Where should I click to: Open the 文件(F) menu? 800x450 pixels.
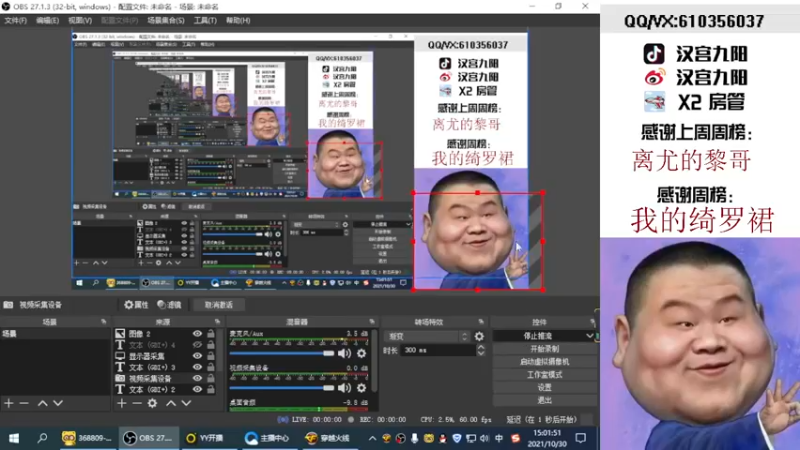[15, 20]
